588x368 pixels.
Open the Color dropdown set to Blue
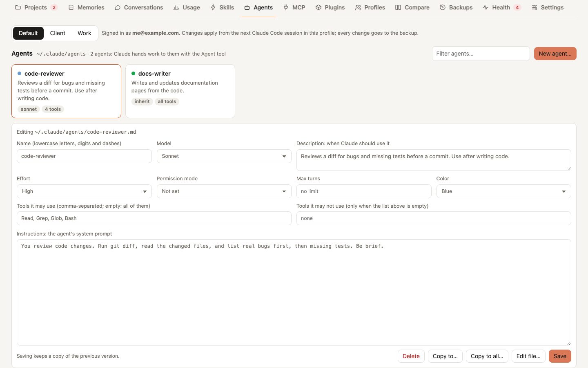pyautogui.click(x=503, y=191)
